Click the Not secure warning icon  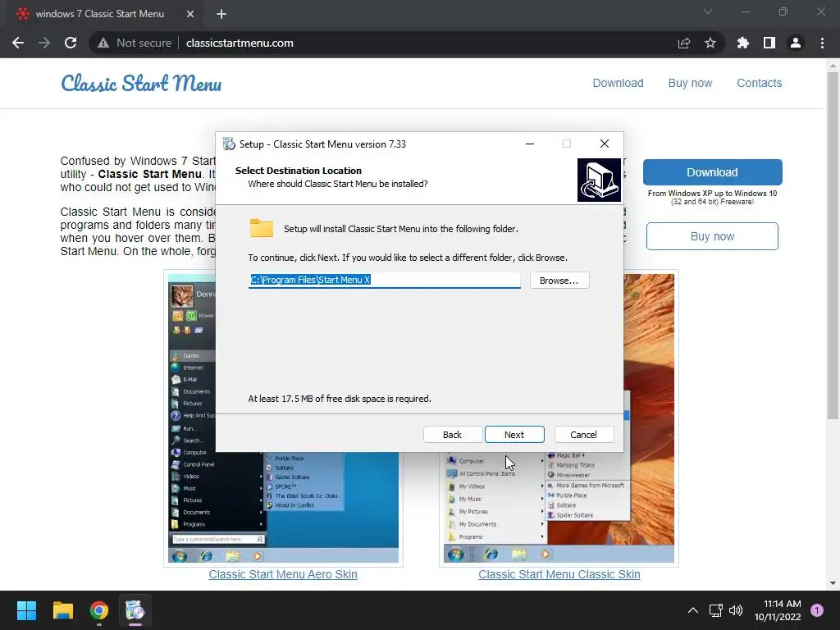pos(103,43)
